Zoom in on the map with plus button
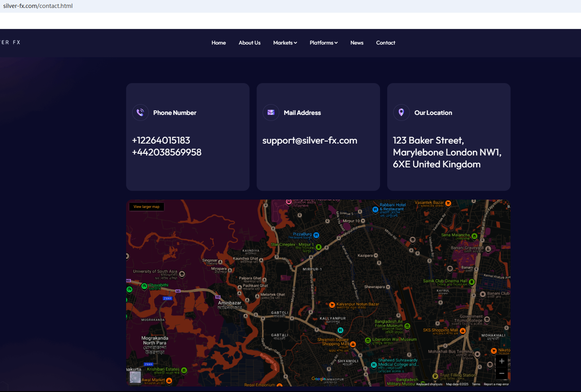The width and height of the screenshot is (581, 392). point(502,361)
